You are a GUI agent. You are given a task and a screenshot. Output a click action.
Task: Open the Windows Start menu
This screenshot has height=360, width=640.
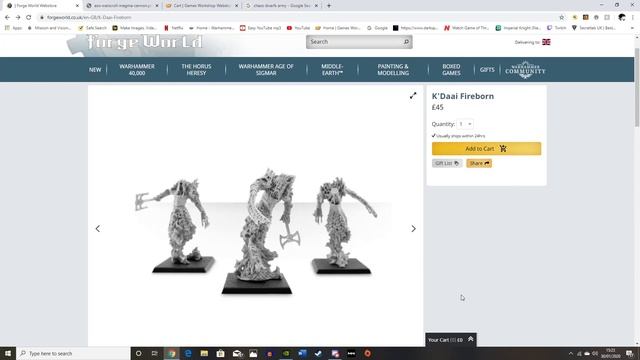click(x=8, y=353)
